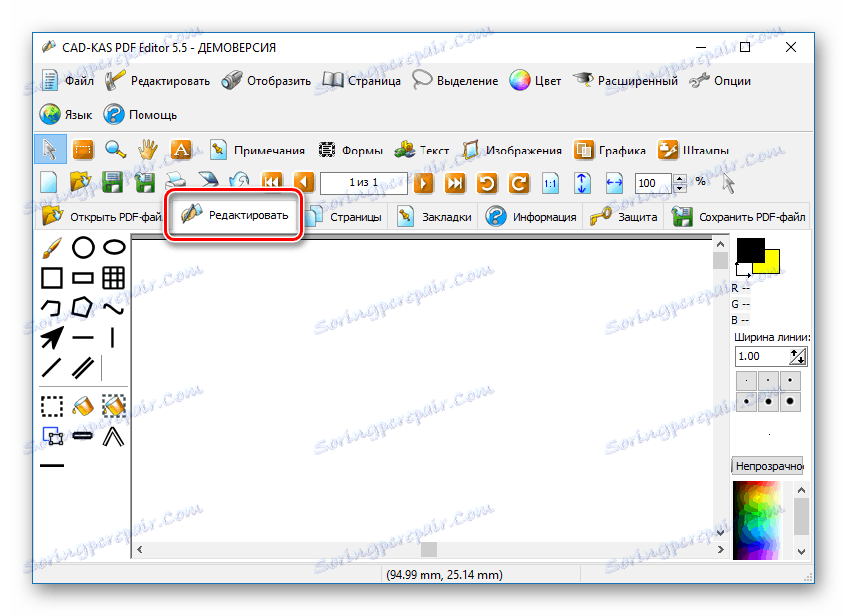Go to first page button
847x616 pixels.
click(271, 183)
